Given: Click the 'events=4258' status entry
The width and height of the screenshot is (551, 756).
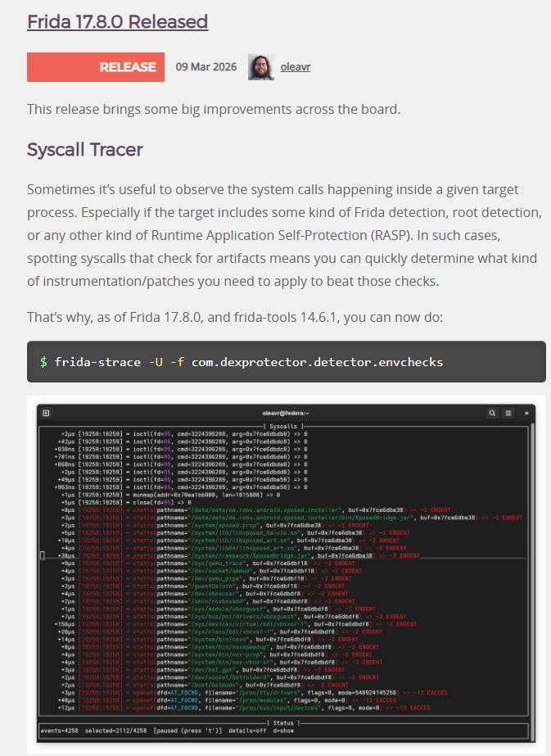Looking at the screenshot, I should (x=59, y=731).
